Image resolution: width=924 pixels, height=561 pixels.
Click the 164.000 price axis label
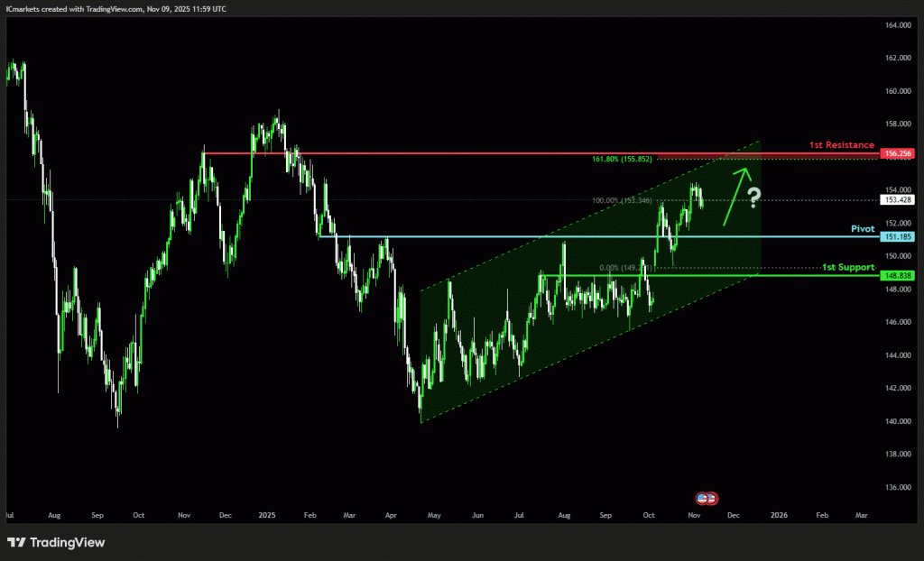[899, 25]
